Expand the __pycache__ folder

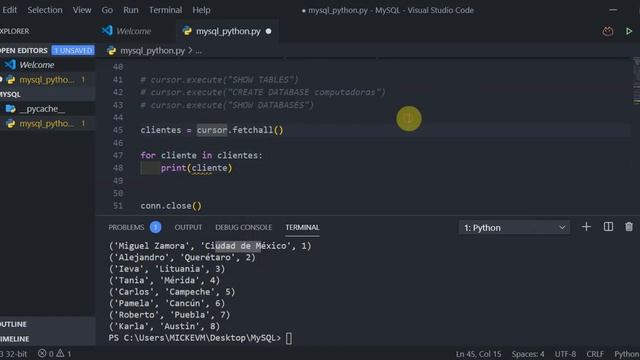(42, 109)
